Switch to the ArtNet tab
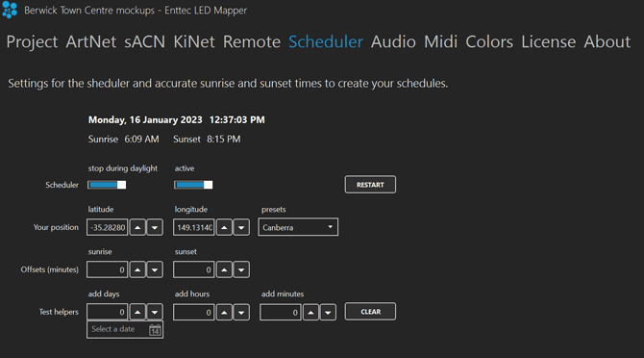 90,41
